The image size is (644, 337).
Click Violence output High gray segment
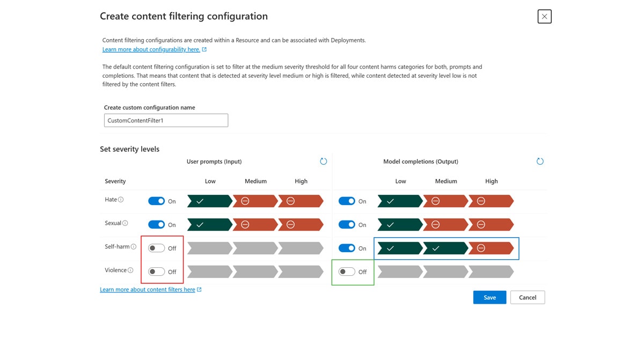tap(492, 272)
